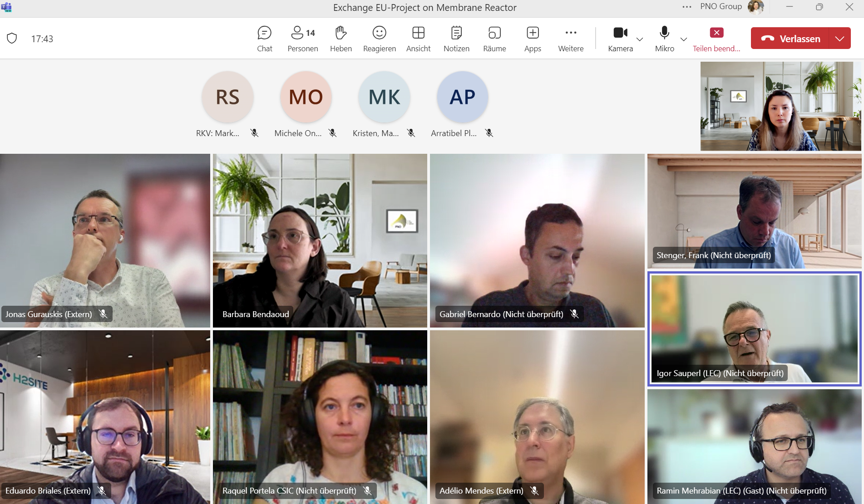Open PNO Group profile picture
The height and width of the screenshot is (504, 864).
coord(755,7)
